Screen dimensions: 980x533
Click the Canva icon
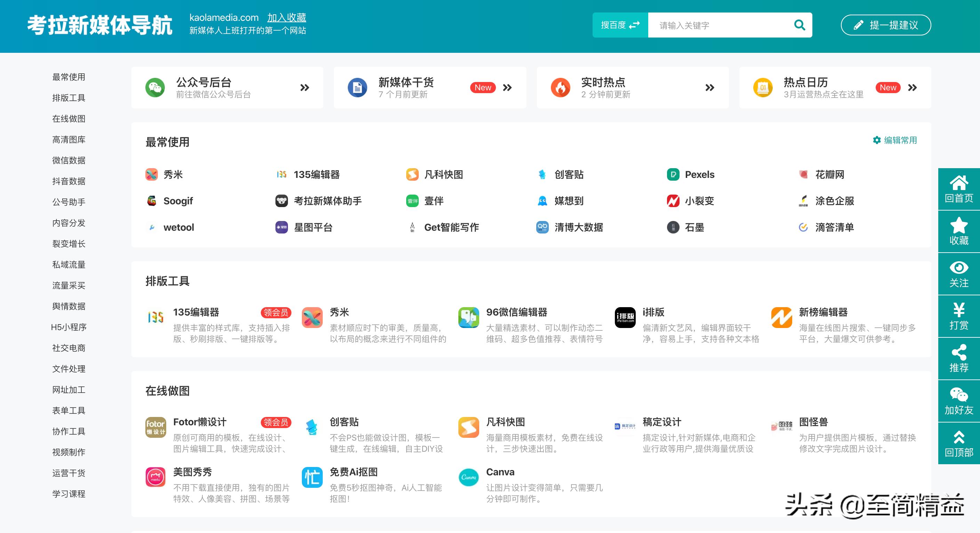(x=468, y=477)
